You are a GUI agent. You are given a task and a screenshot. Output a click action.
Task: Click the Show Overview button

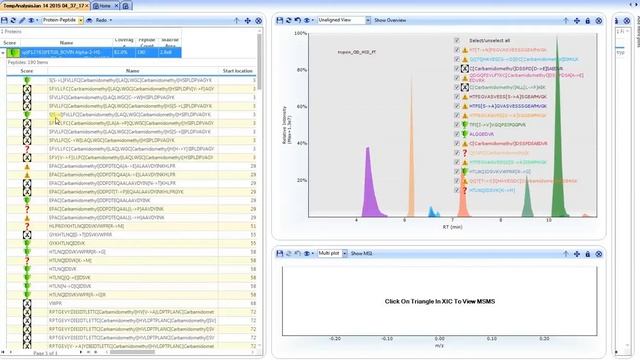(x=390, y=20)
